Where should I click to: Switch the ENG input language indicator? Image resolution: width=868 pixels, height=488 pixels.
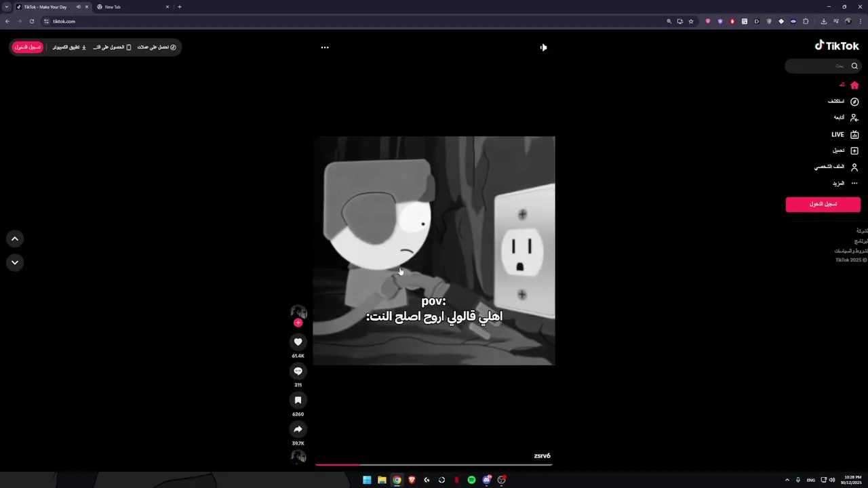[810, 480]
